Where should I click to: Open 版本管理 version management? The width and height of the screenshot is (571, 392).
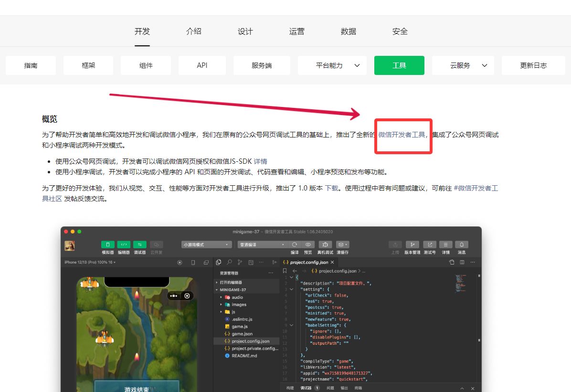click(412, 245)
